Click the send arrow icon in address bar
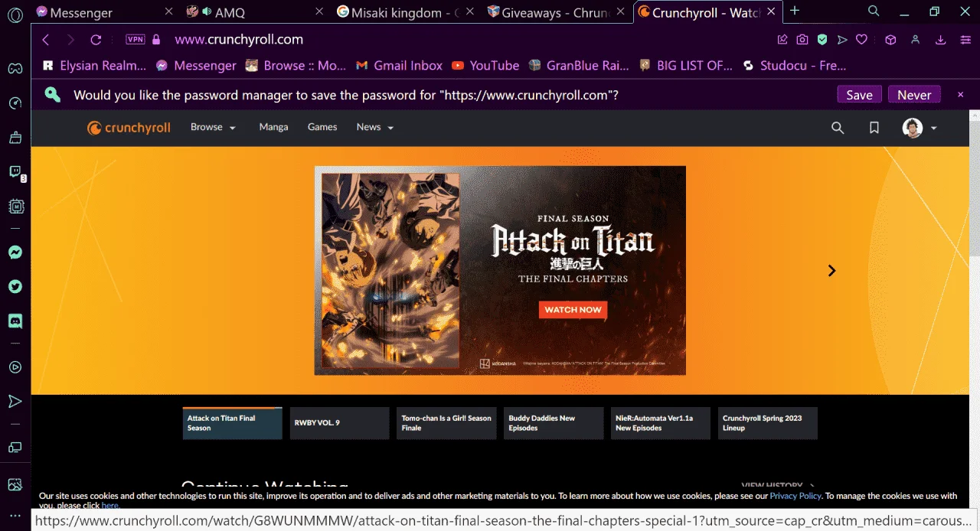This screenshot has height=531, width=980. pyautogui.click(x=842, y=40)
